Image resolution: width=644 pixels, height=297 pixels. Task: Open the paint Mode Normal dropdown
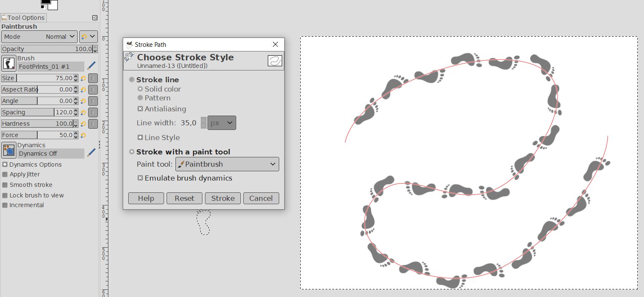click(39, 37)
